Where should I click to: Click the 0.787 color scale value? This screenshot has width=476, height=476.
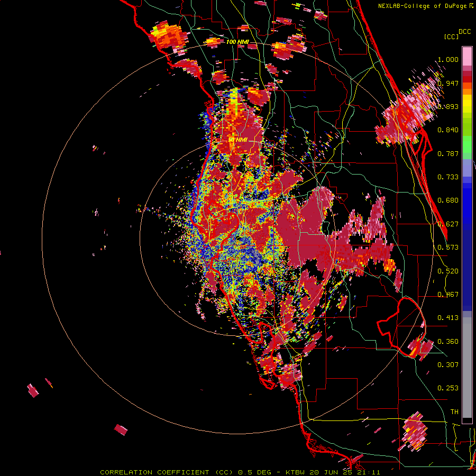[x=448, y=153]
